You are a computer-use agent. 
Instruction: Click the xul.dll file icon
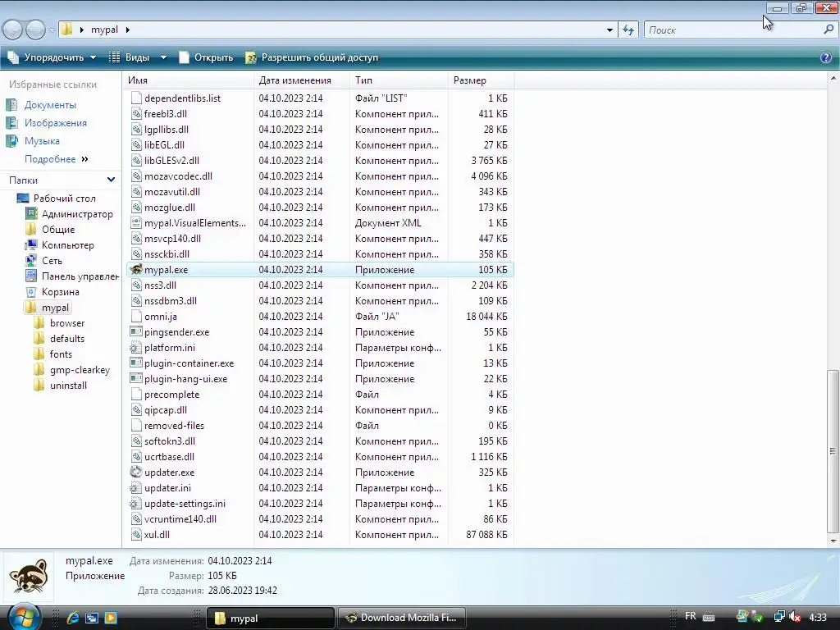pyautogui.click(x=136, y=534)
